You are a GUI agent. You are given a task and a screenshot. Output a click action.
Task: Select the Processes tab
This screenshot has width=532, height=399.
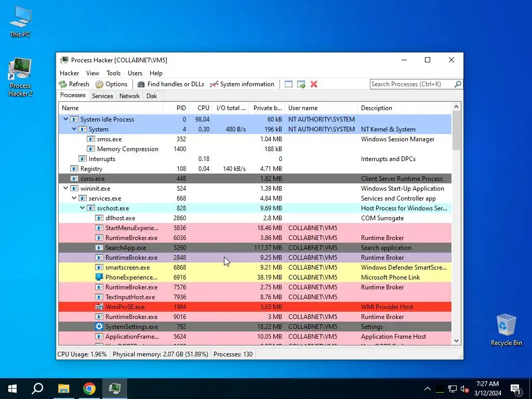click(x=73, y=96)
